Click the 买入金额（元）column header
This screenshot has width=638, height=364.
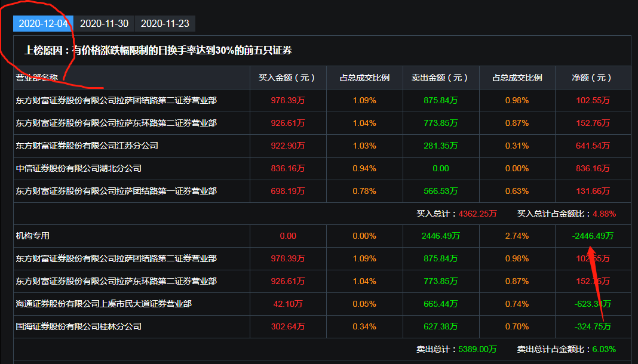(x=288, y=78)
